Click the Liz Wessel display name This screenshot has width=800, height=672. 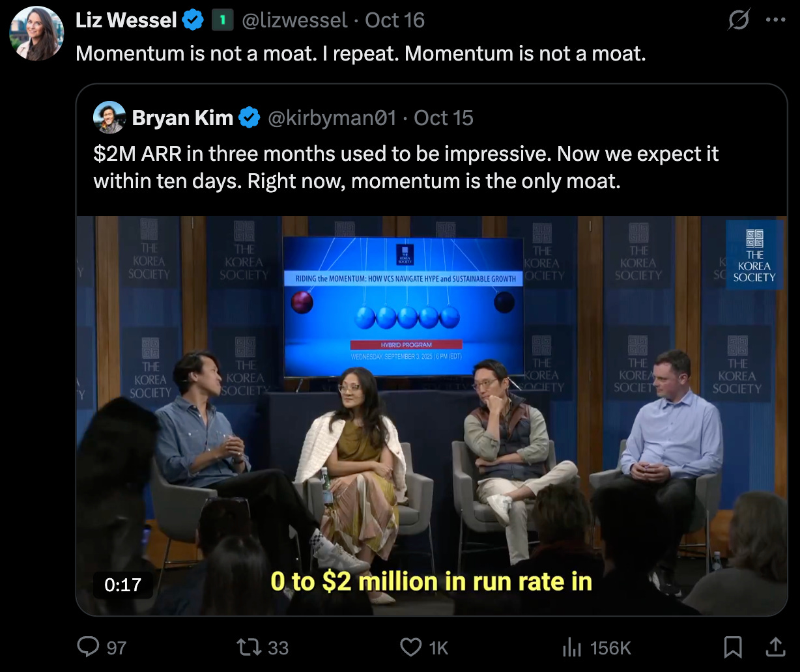[x=126, y=20]
